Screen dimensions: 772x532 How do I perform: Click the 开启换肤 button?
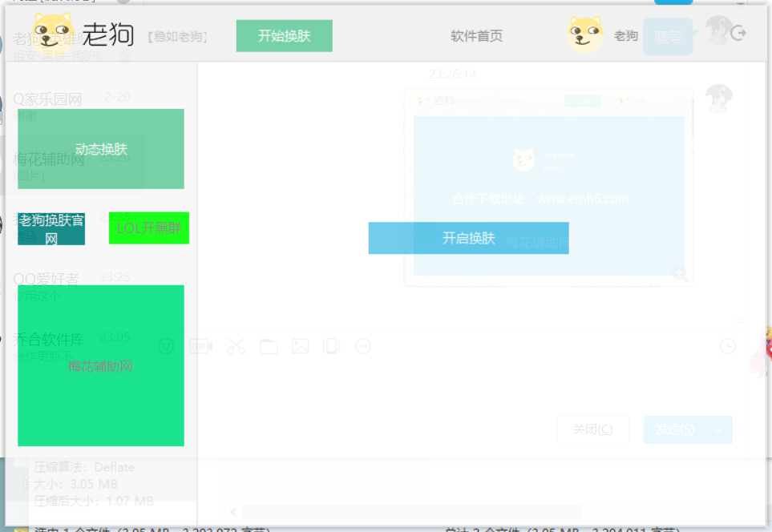(x=468, y=238)
